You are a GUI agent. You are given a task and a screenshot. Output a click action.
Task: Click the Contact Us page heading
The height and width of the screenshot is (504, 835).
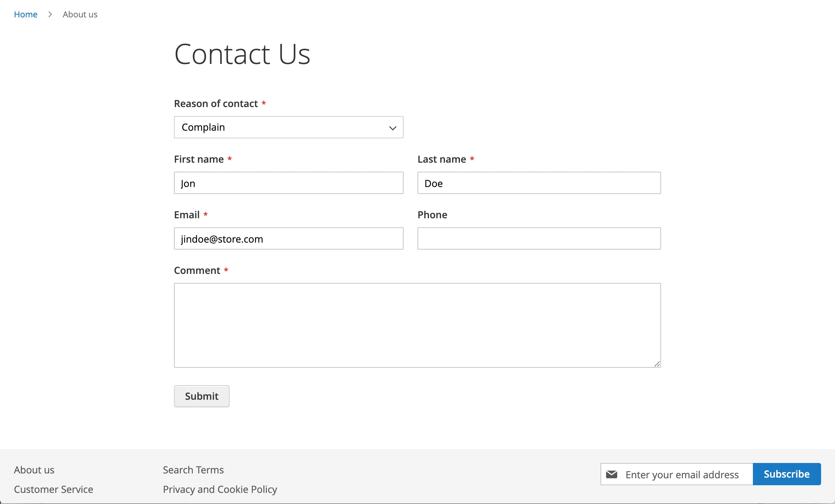(x=242, y=54)
